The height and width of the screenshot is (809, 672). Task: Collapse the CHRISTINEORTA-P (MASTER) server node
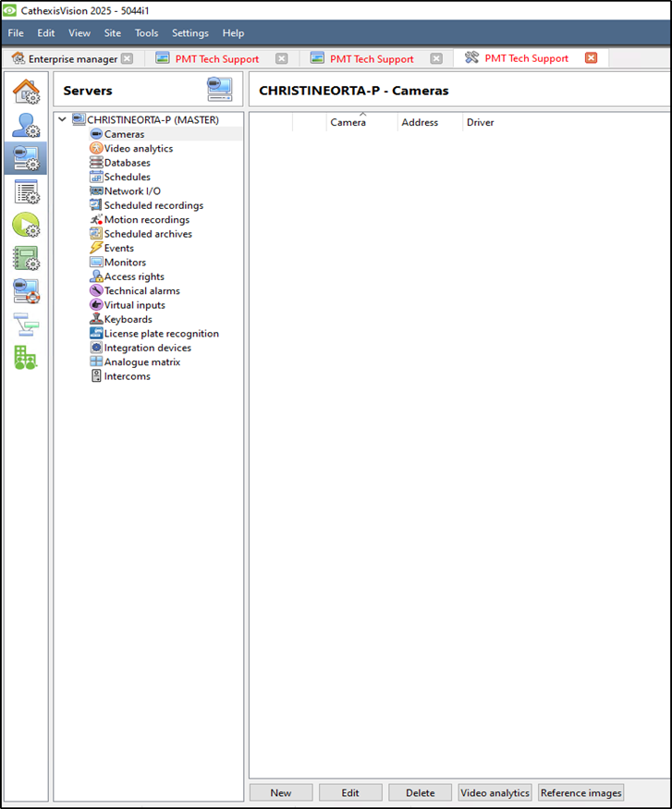coord(63,119)
